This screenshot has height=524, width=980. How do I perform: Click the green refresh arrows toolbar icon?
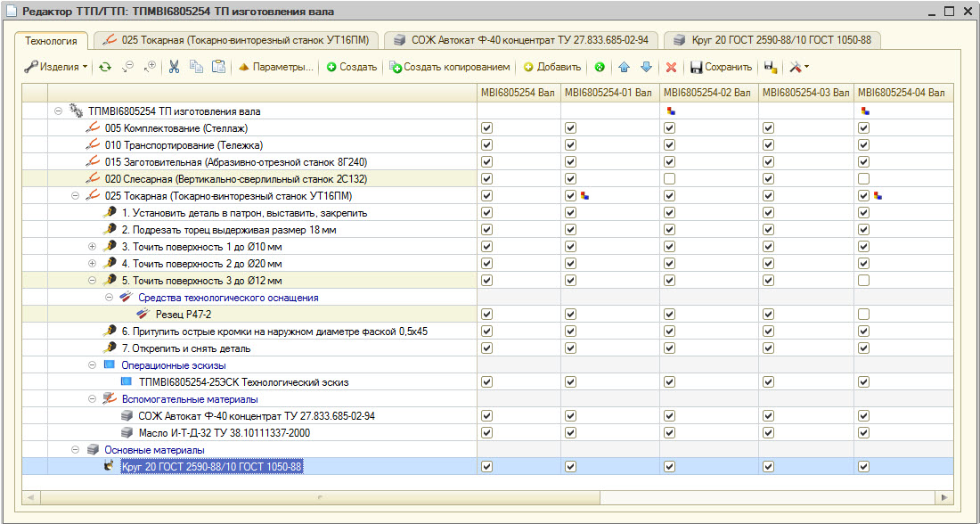105,67
